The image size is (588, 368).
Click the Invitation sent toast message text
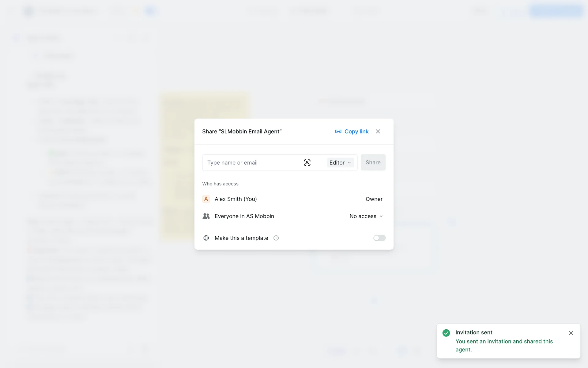[x=504, y=345]
